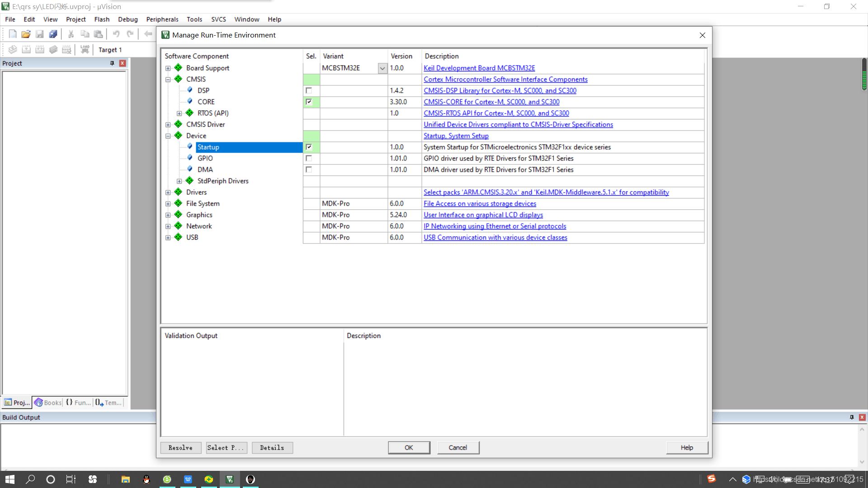This screenshot has height=488, width=868.
Task: Pin the Project panel with pushpin icon
Action: click(x=112, y=63)
